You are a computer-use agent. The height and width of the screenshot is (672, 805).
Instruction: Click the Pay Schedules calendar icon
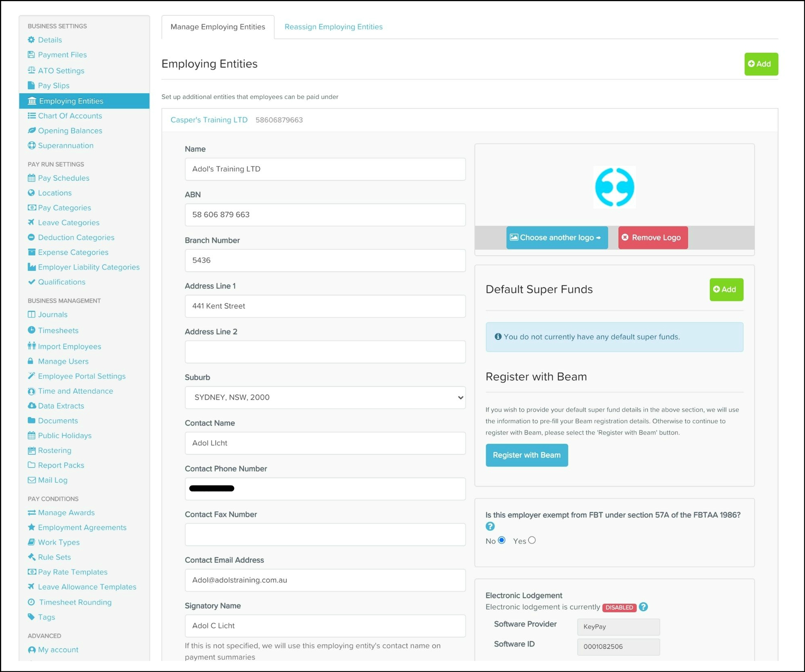pyautogui.click(x=31, y=178)
